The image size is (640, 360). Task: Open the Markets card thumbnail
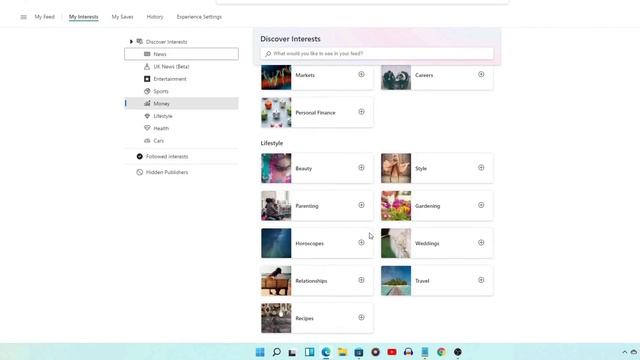click(x=276, y=77)
